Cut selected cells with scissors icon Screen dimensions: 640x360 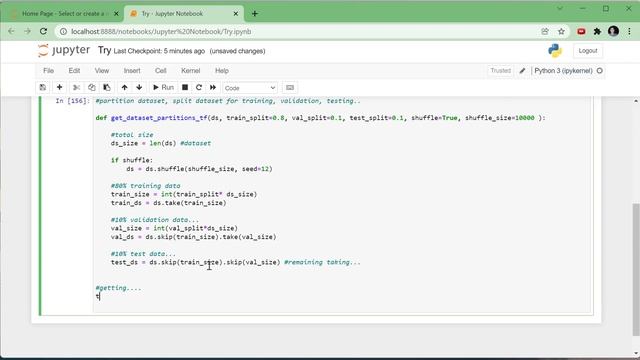pyautogui.click(x=76, y=88)
